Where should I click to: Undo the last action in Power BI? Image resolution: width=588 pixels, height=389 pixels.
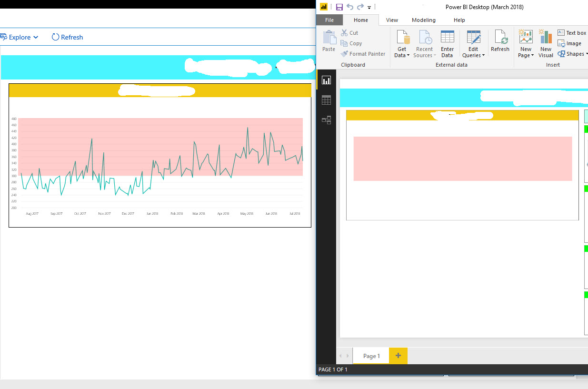(x=350, y=7)
